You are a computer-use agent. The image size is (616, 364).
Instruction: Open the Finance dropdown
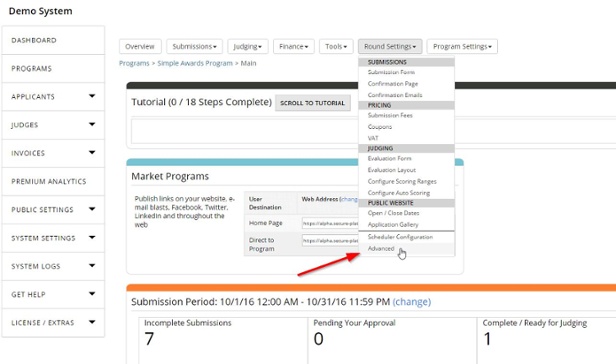(x=293, y=46)
